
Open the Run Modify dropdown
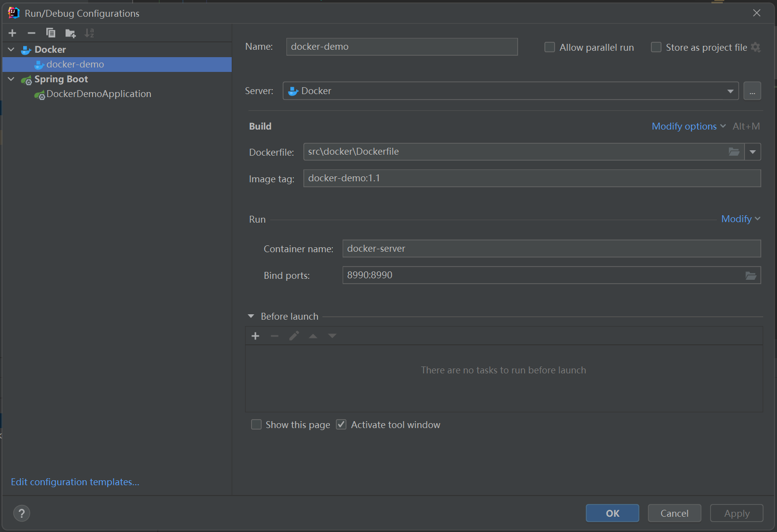(x=741, y=219)
